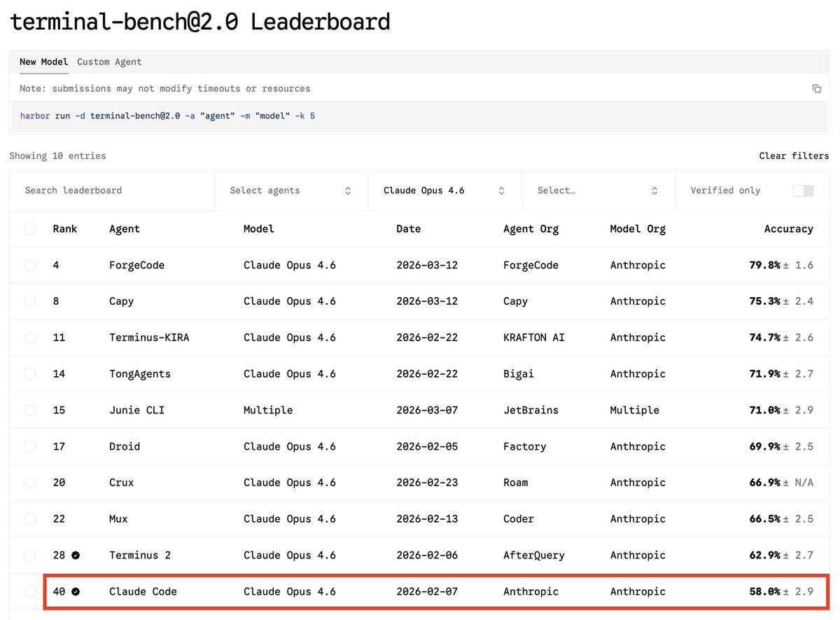Open the Select... filter dropdown
Screen dimensions: 840x620
598,191
